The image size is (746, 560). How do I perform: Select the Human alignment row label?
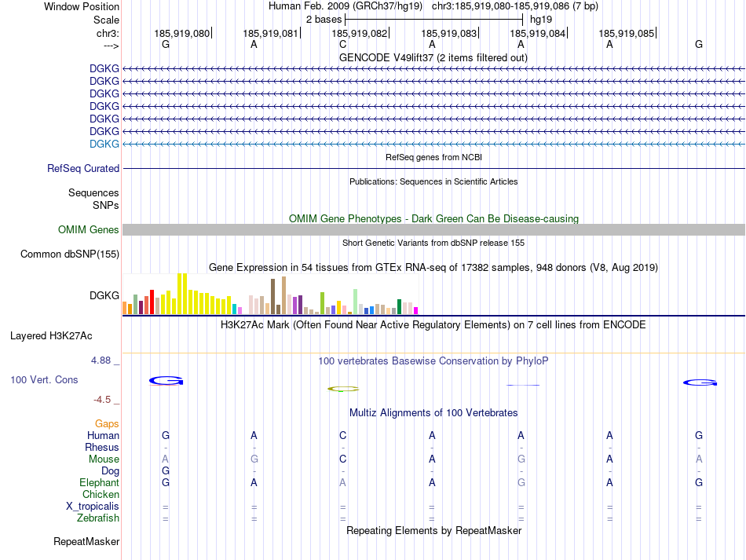coord(103,435)
